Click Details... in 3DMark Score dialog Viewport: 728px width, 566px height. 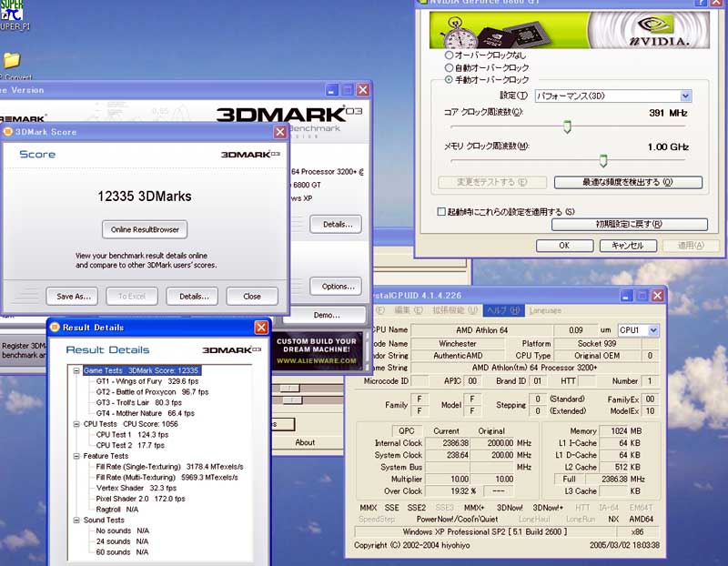(192, 297)
